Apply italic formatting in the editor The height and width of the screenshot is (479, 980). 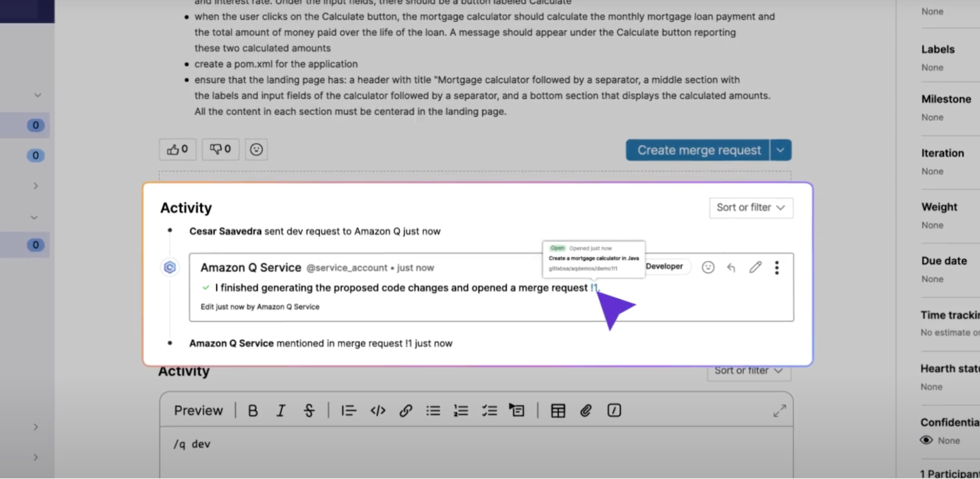281,410
